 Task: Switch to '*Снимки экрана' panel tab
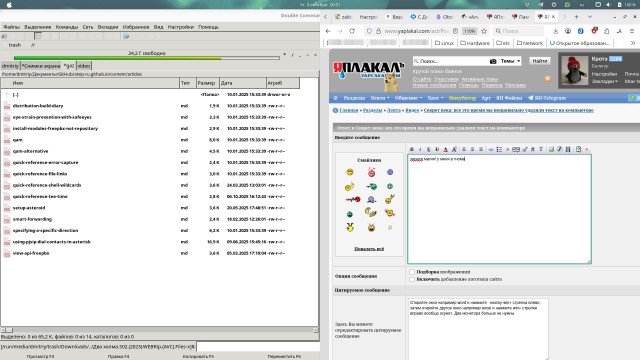pos(41,66)
